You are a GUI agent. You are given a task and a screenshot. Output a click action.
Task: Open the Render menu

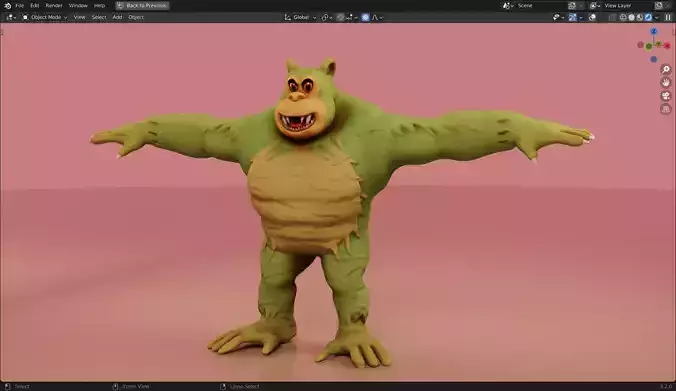[x=54, y=6]
